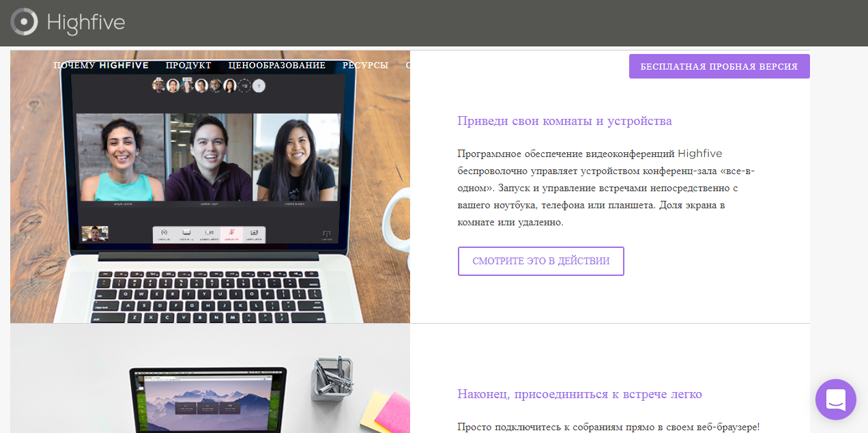The image size is (868, 433).
Task: Click the Highfive logo in the header
Action: [67, 22]
